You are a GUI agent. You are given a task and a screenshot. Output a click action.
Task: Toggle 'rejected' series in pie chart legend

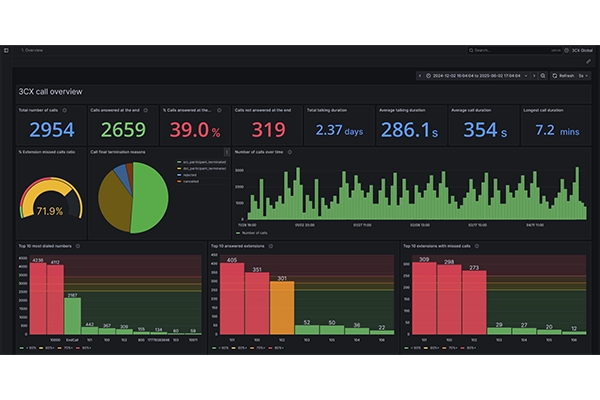coord(190,174)
